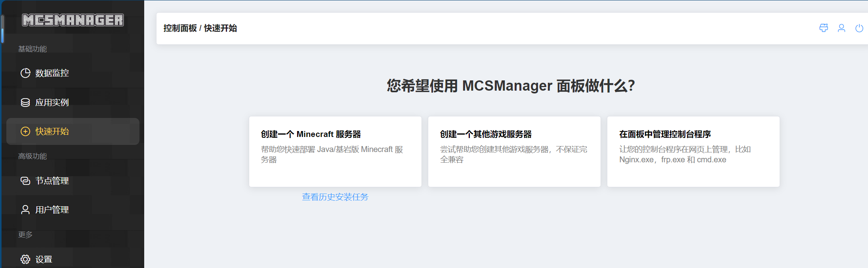
Task: Click the top-right monitor icon in header
Action: pyautogui.click(x=824, y=28)
